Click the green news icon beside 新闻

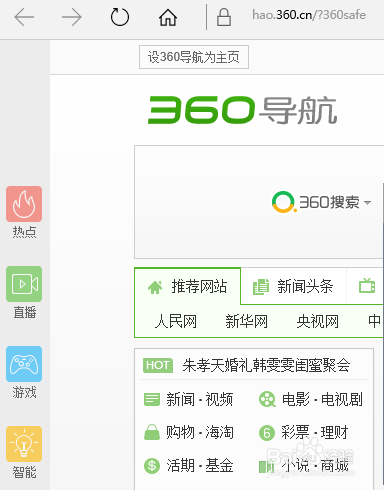click(x=152, y=399)
